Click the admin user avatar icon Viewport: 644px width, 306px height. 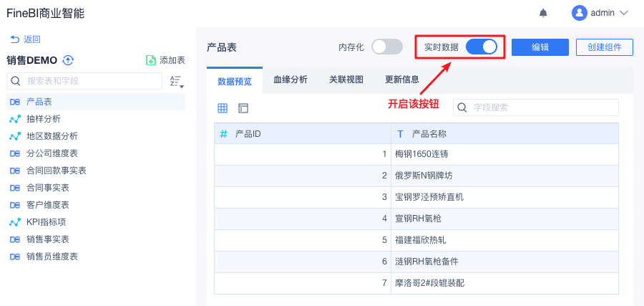pos(579,13)
